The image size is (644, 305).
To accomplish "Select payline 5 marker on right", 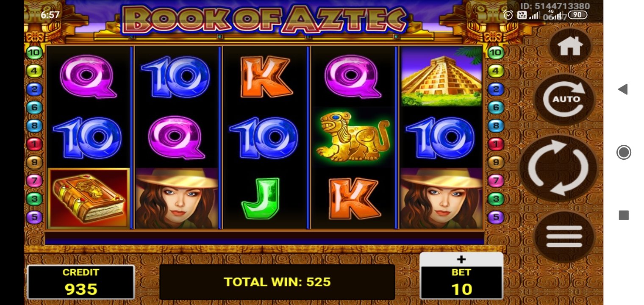I will [495, 217].
